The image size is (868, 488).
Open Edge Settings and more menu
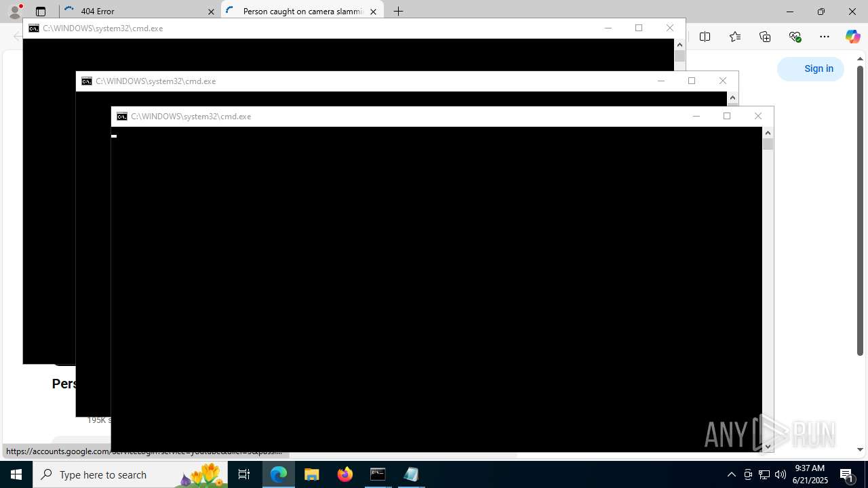825,37
